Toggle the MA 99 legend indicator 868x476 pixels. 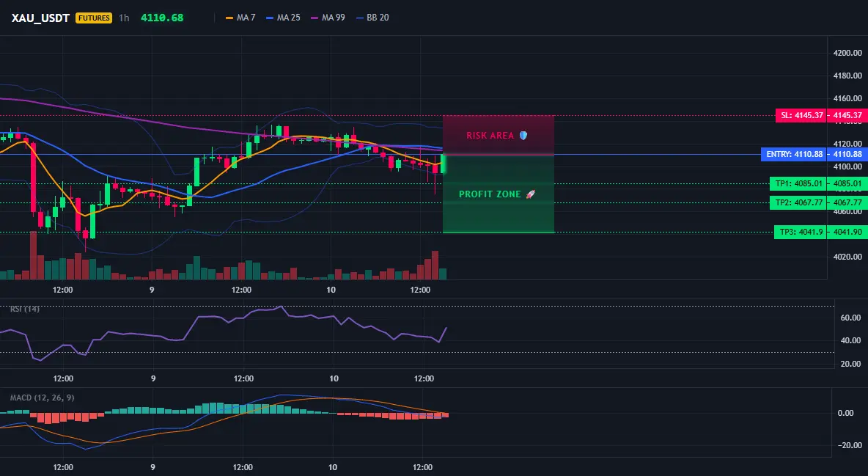(x=328, y=18)
